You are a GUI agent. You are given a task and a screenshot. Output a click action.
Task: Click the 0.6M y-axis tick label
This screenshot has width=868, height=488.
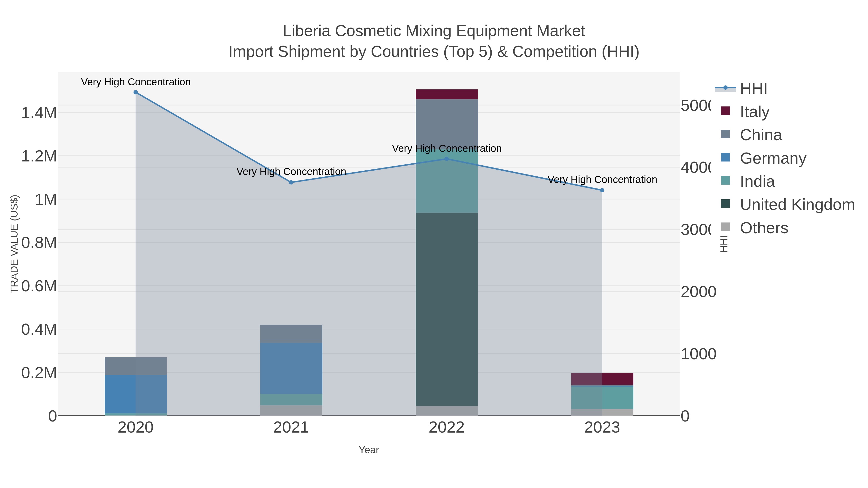(39, 286)
